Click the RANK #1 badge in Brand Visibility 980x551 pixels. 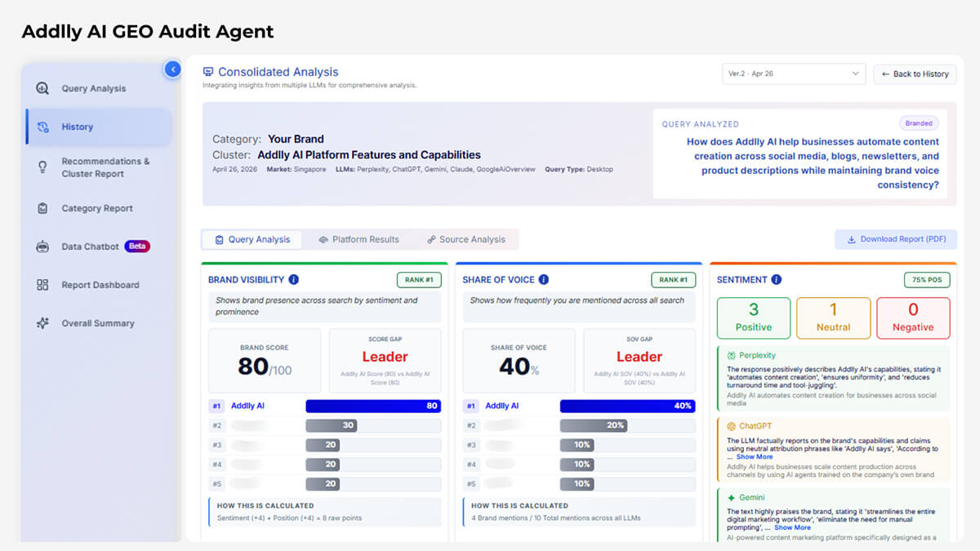tap(419, 279)
